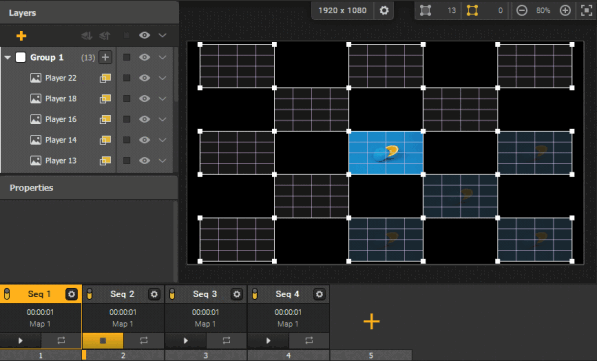Viewport: 597px width, 361px height.
Task: Add item to Group 1 with plus button
Action: tap(105, 58)
